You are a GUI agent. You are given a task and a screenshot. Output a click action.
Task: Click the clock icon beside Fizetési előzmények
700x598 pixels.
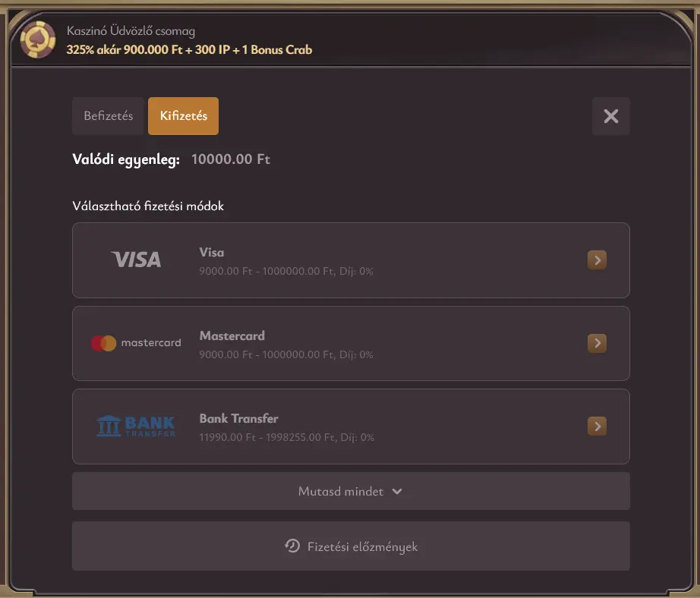292,546
